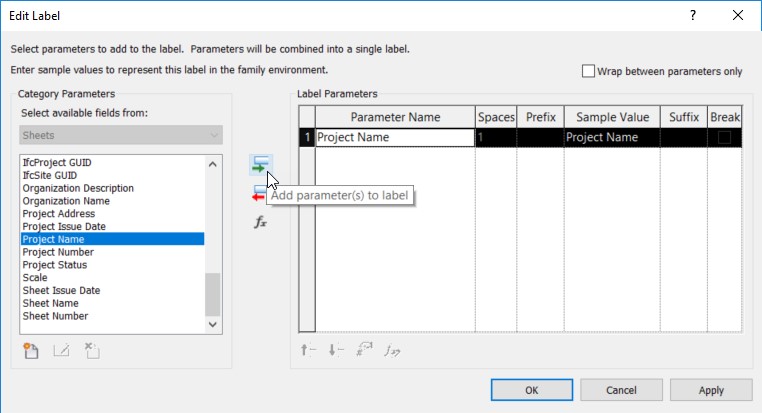Screen dimensions: 762x413
Task: Click the edit parameter pencil icon
Action: pos(61,350)
